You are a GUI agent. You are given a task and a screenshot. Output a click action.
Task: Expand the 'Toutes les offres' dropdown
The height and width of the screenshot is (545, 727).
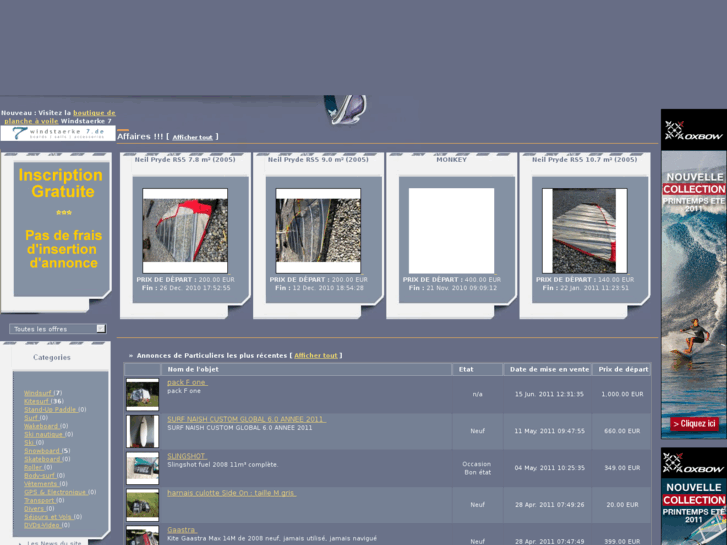click(100, 328)
